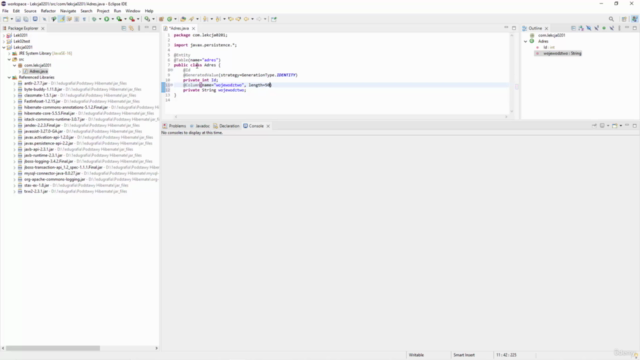Image resolution: width=640 pixels, height=360 pixels.
Task: Open the Refactor menu
Action: (48, 11)
